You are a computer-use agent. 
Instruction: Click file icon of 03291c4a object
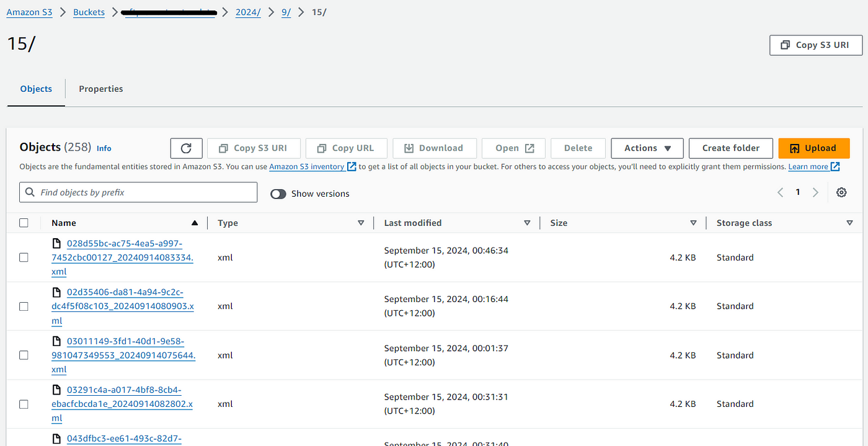click(57, 390)
